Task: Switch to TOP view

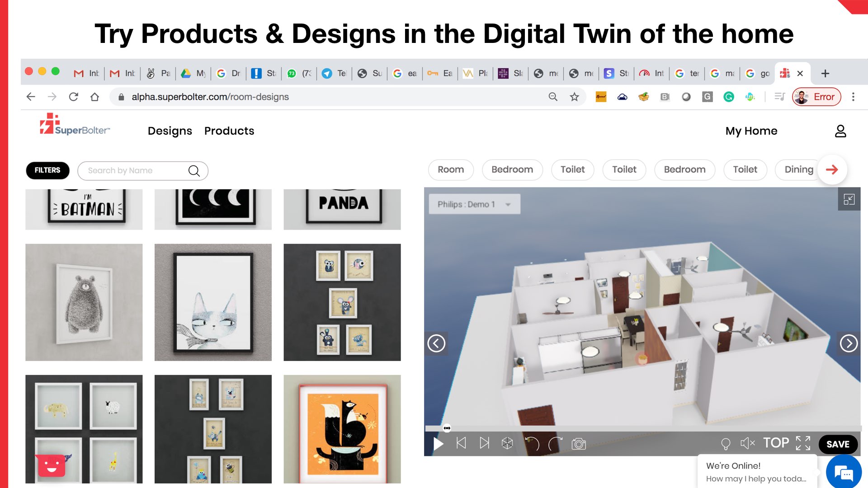Action: click(x=776, y=443)
